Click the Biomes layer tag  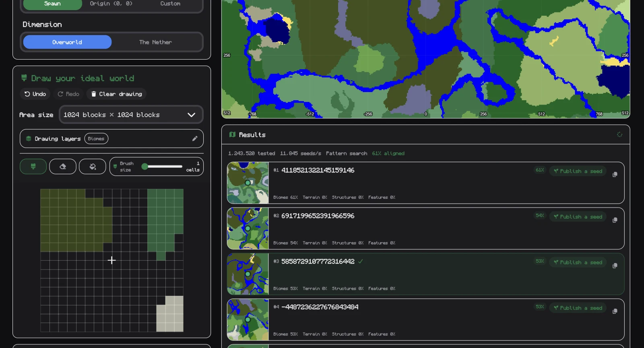pyautogui.click(x=96, y=138)
